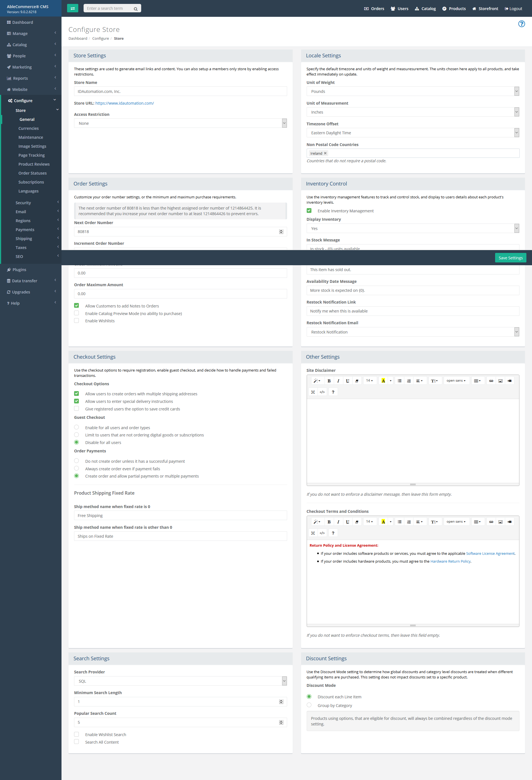The image size is (532, 780).
Task: Apply italic in Checkout Terms editor
Action: pyautogui.click(x=338, y=521)
